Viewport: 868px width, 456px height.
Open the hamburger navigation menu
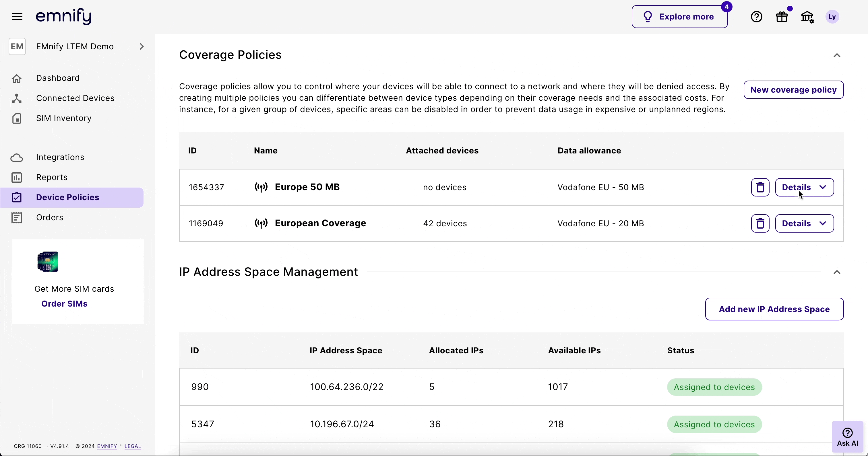pyautogui.click(x=17, y=17)
